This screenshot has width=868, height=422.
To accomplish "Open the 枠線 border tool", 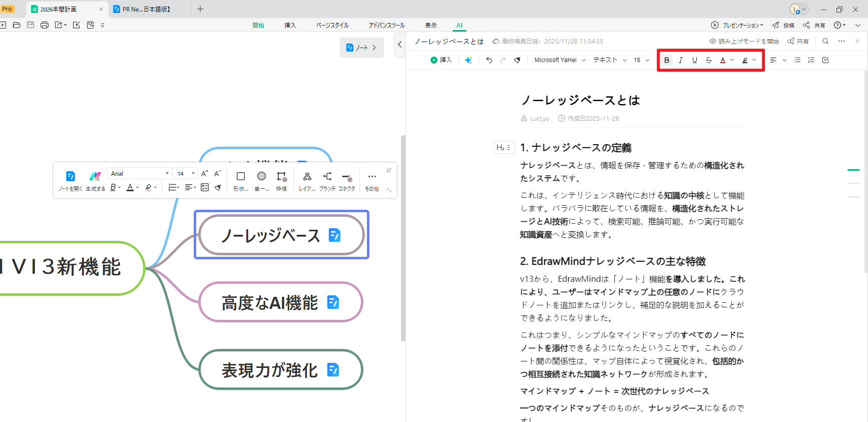I will tap(282, 181).
